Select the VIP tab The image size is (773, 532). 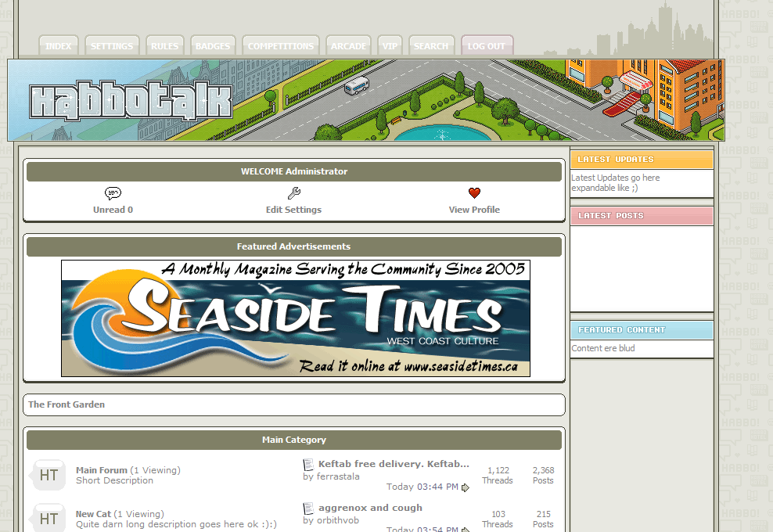[x=390, y=45]
